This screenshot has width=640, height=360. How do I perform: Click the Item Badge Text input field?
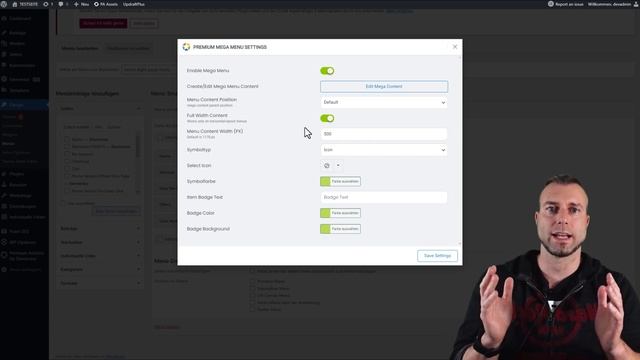click(384, 197)
